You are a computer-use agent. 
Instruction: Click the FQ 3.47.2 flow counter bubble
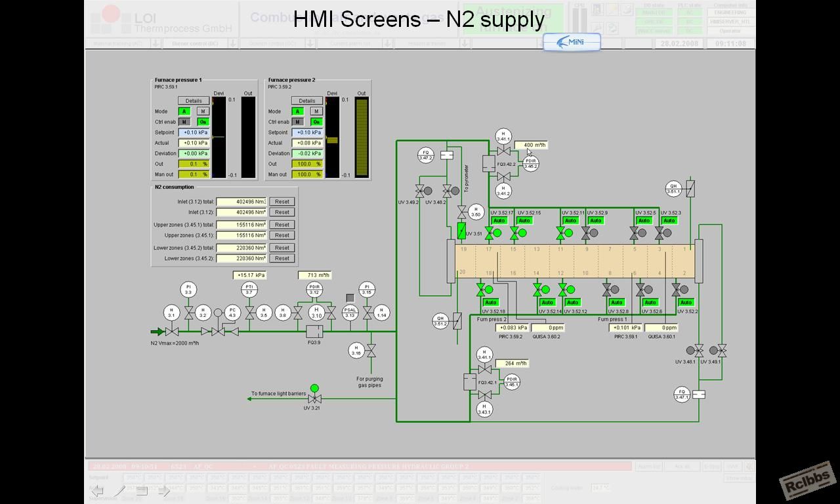coord(426,156)
